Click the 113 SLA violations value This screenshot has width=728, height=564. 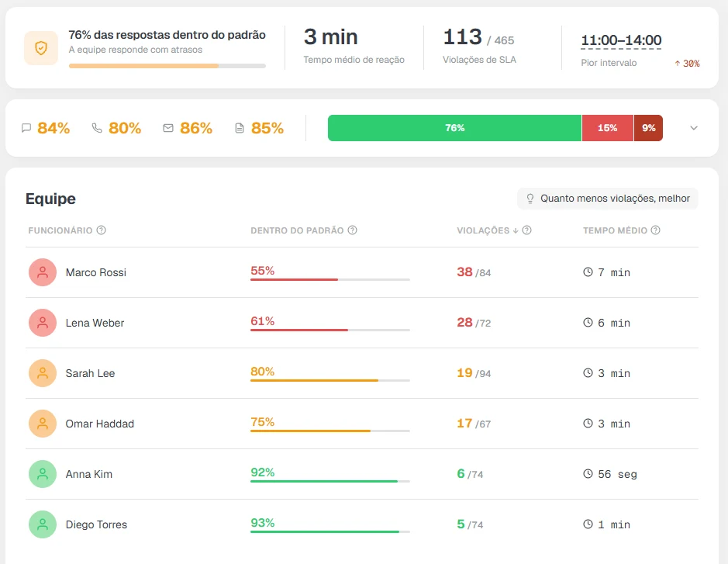pos(462,37)
